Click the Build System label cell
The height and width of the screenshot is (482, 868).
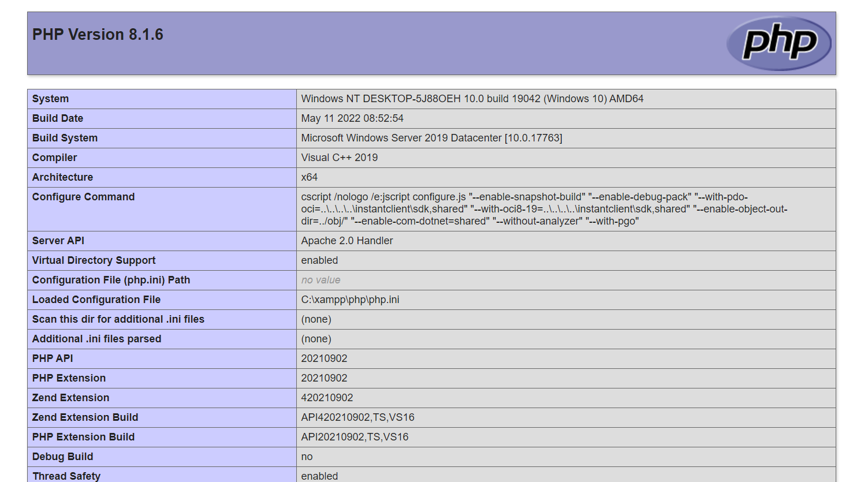(x=162, y=138)
